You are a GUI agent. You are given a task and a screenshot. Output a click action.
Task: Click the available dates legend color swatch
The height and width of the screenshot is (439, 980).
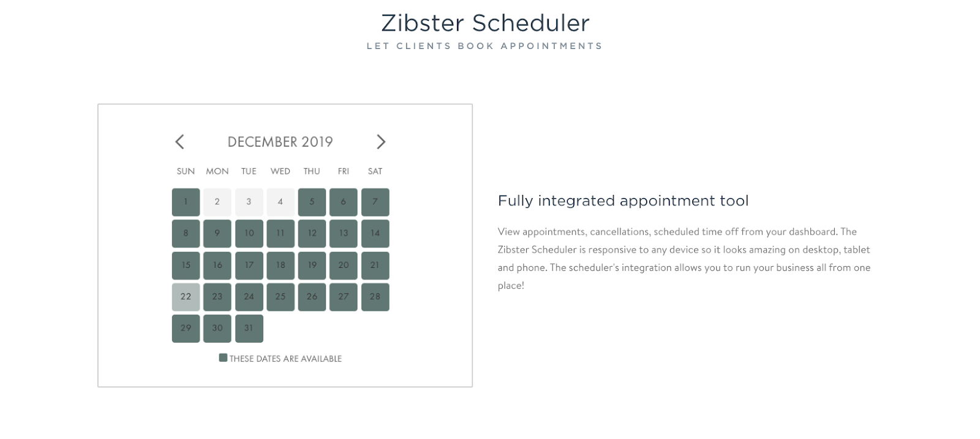(x=223, y=358)
